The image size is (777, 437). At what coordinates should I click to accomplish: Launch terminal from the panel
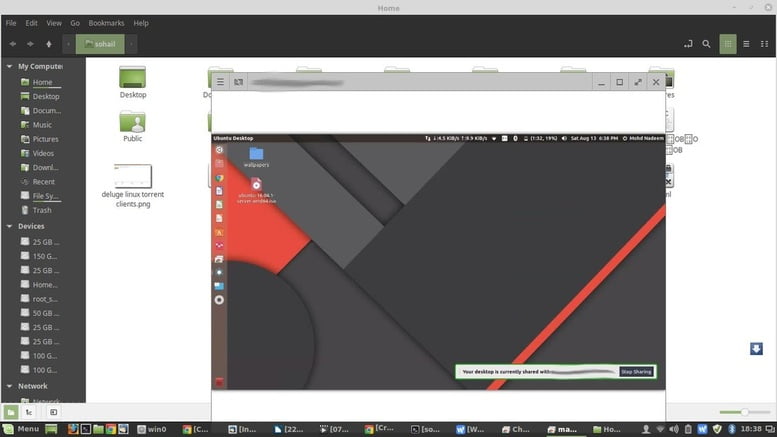point(86,430)
